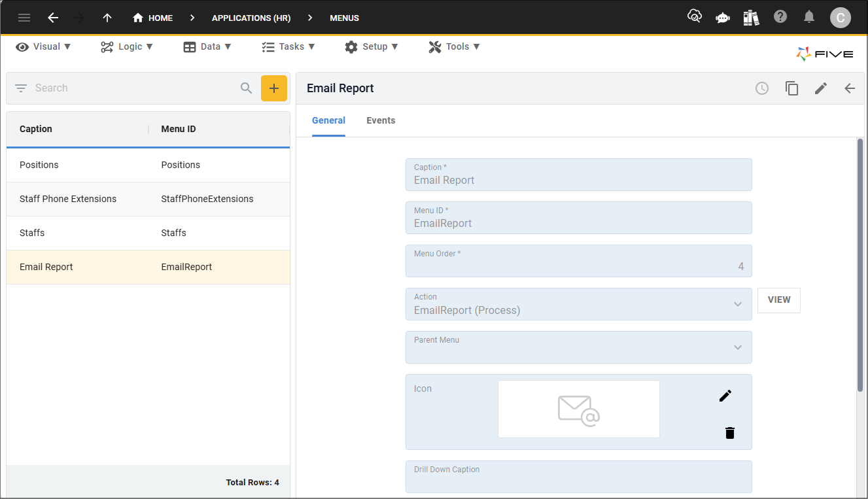Image resolution: width=868 pixels, height=499 pixels.
Task: Open the Tools menu
Action: (x=454, y=46)
